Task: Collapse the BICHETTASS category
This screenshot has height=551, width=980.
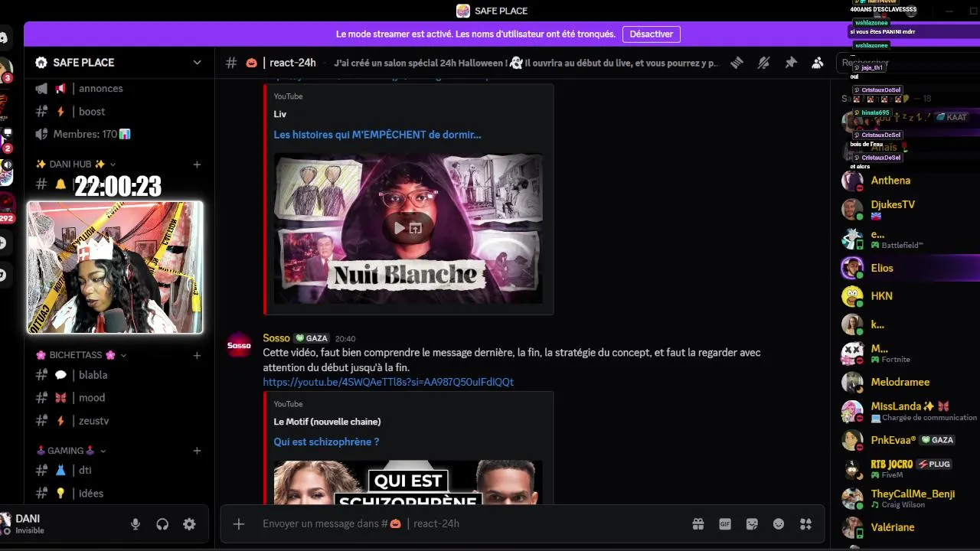Action: [x=81, y=355]
